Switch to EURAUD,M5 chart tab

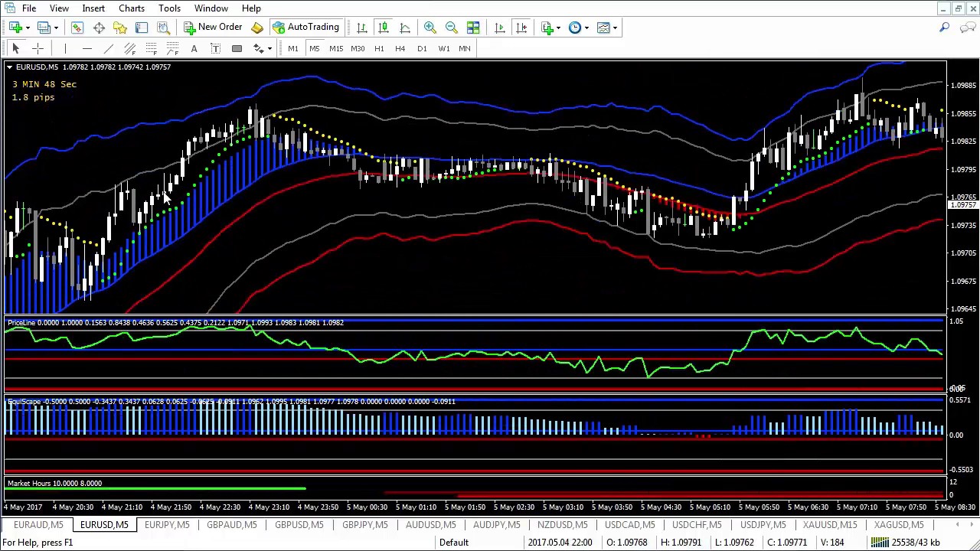pos(38,525)
